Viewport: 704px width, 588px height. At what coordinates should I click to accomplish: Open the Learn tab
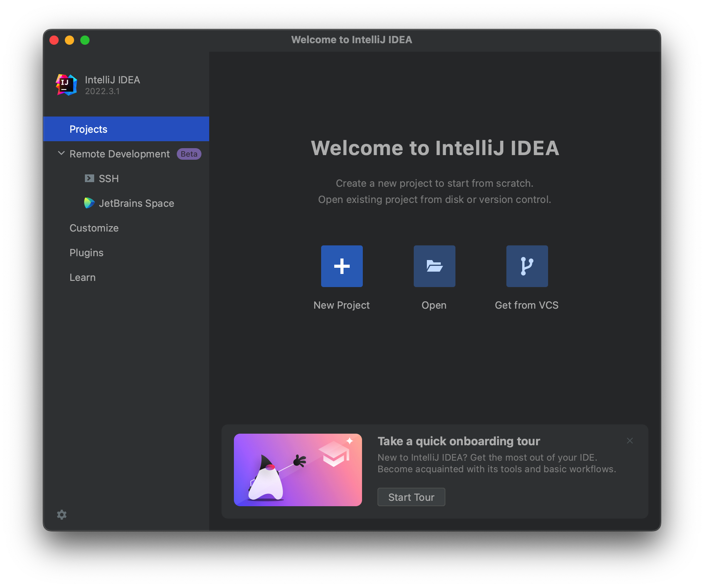126,277
